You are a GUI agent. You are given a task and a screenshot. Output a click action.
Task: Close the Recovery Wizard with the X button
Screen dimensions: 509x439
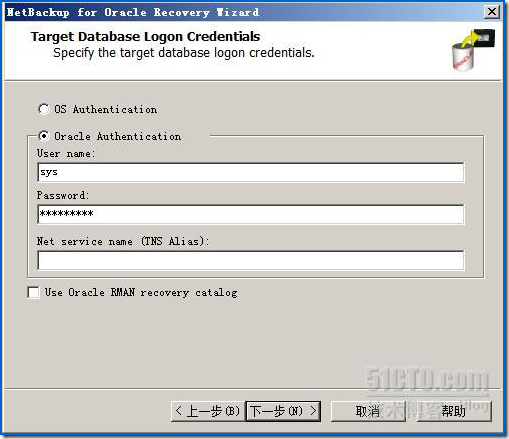point(492,12)
